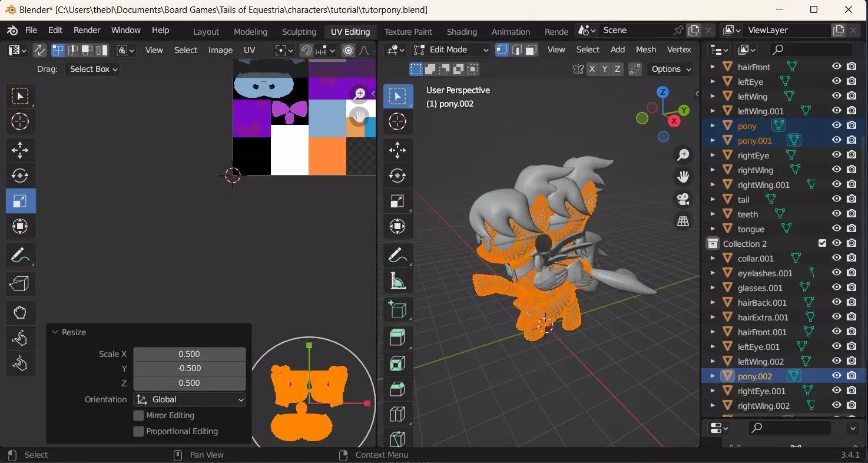Viewport: 868px width, 463px height.
Task: Expand the pony.002 tree item
Action: [x=713, y=376]
